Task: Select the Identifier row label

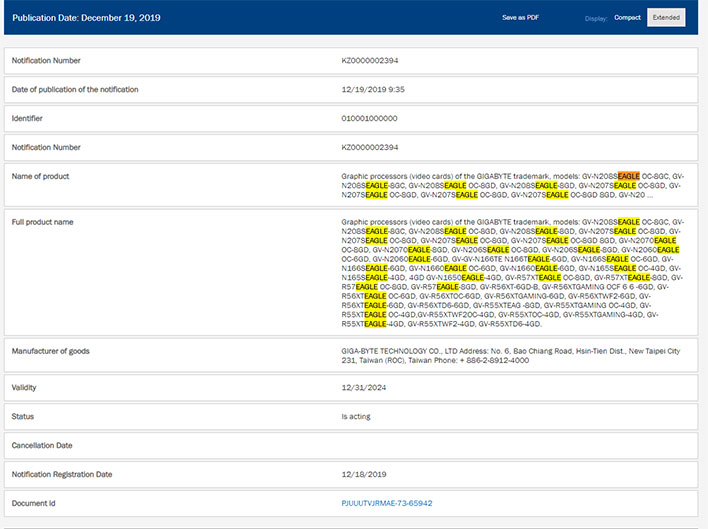Action: pos(32,118)
